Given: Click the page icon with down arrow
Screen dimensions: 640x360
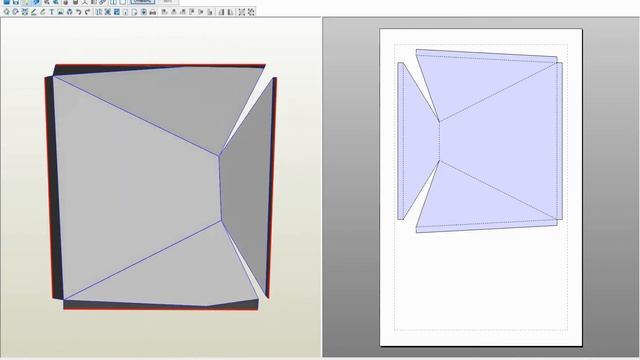Looking at the screenshot, I should click(x=144, y=12).
